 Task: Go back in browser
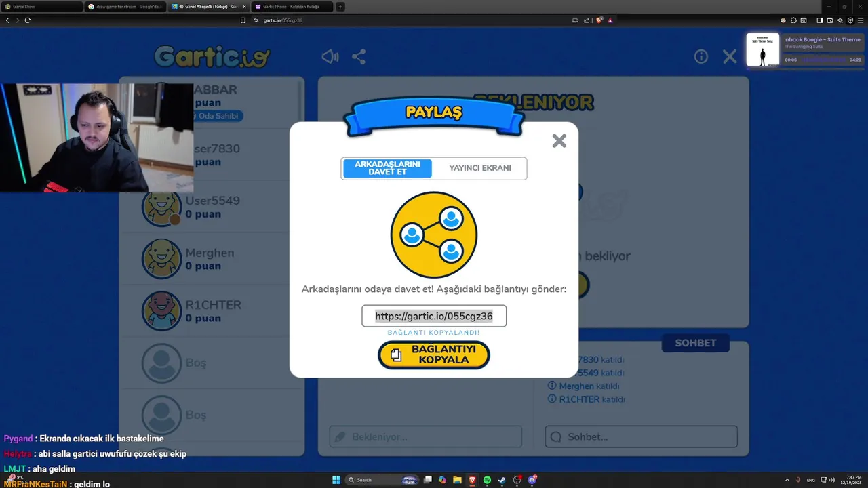(x=7, y=20)
